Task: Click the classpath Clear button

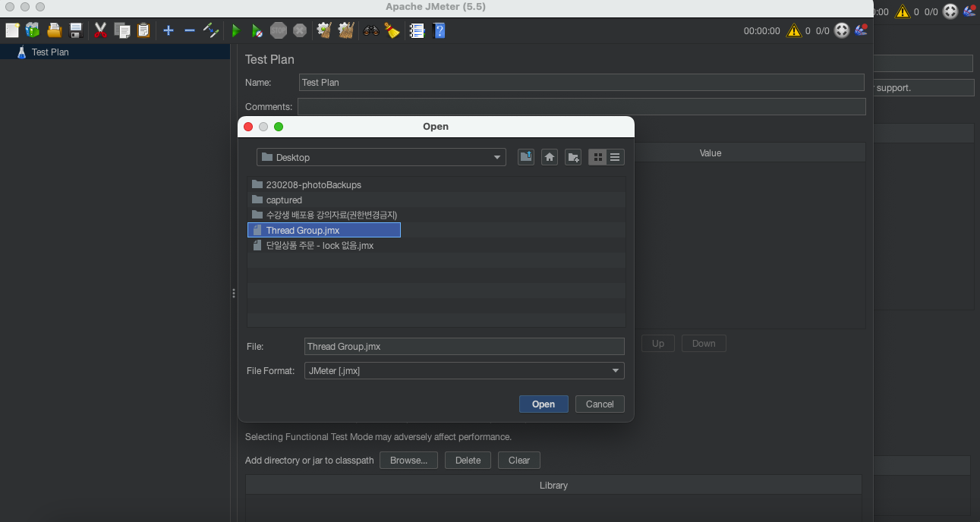Action: point(519,461)
